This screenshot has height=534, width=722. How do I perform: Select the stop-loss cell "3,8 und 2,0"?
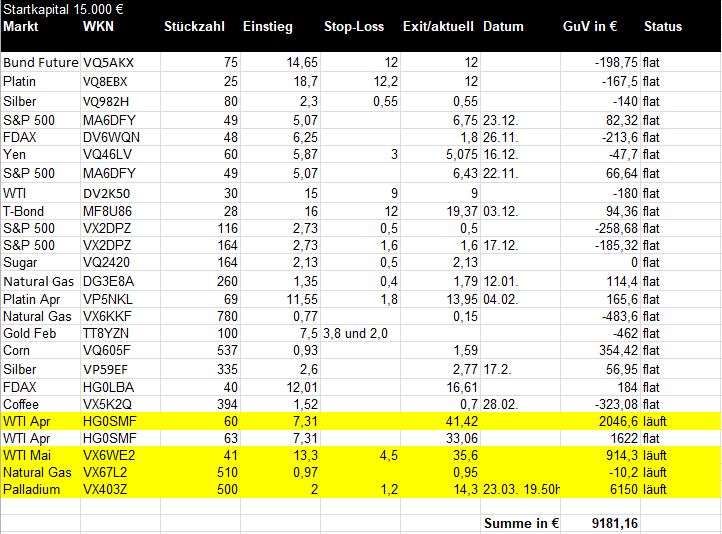(x=356, y=333)
